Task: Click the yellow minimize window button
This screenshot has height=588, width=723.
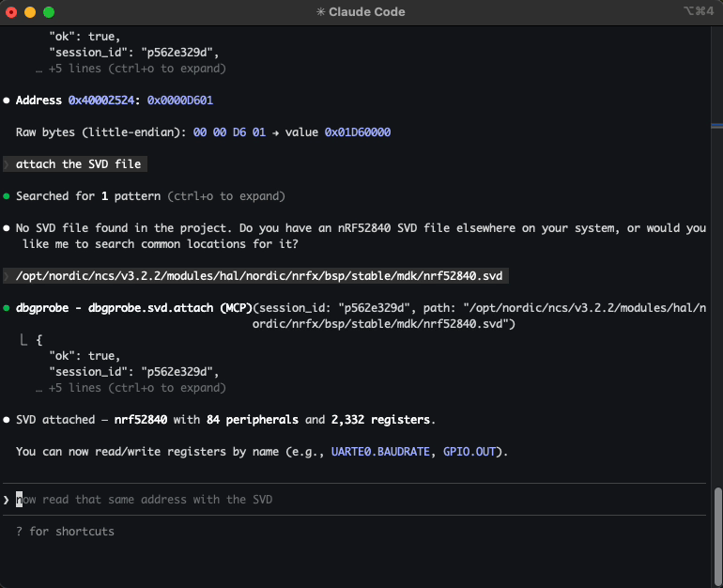Action: point(30,12)
